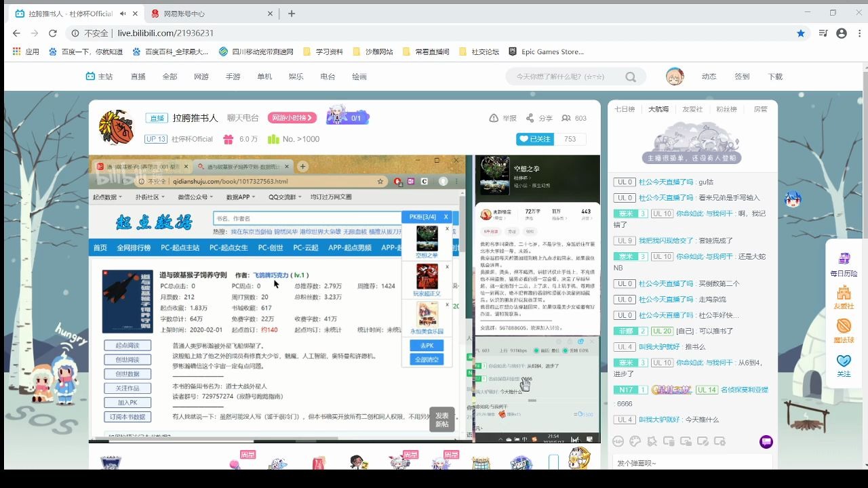This screenshot has width=868, height=488.
Task: Open the palette color icon in chat toolbar
Action: click(x=635, y=441)
